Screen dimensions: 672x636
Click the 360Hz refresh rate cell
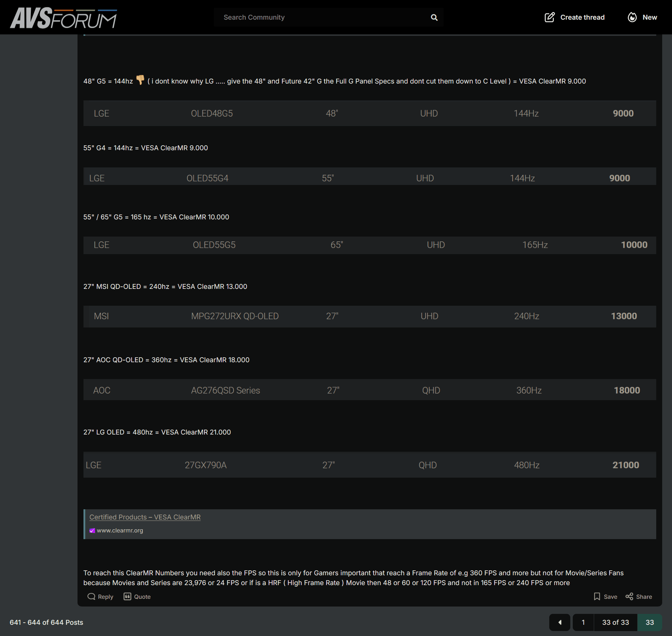(x=529, y=390)
